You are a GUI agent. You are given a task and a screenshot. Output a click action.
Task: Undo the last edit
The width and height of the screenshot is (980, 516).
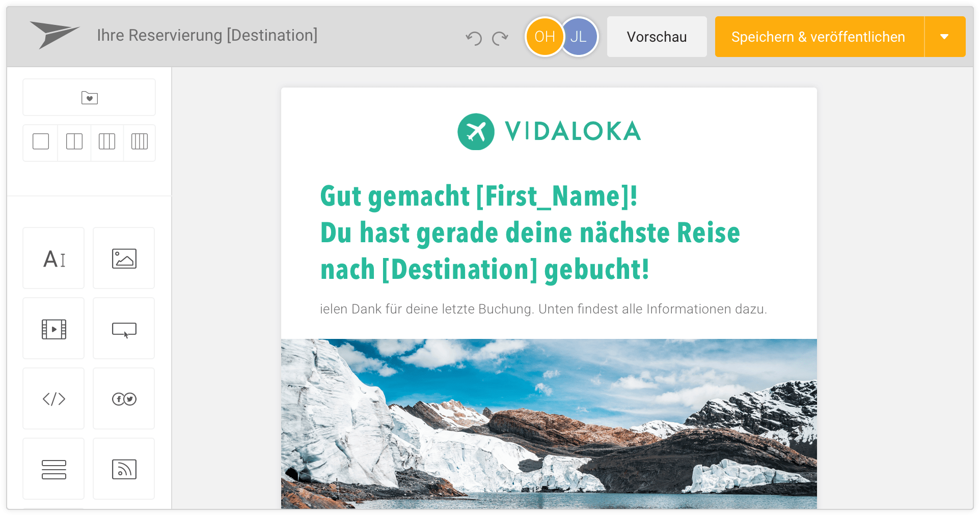[474, 38]
